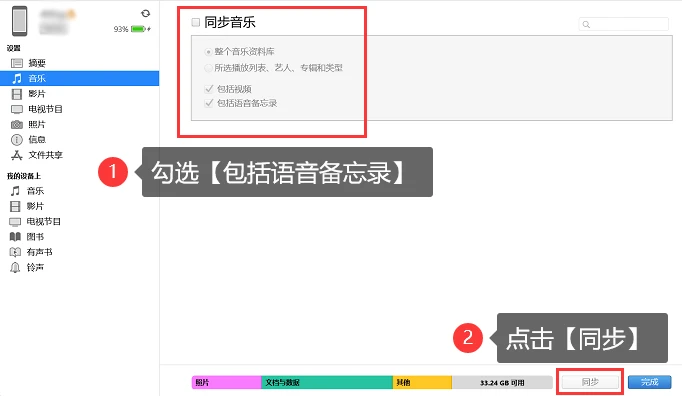This screenshot has width=682, height=396.
Task: Select 整个音乐资料库 radio option
Action: pyautogui.click(x=208, y=52)
